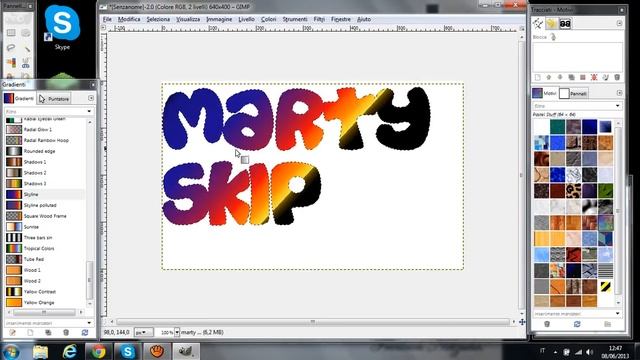
Task: Select the Wood 1 gradient
Action: point(45,270)
